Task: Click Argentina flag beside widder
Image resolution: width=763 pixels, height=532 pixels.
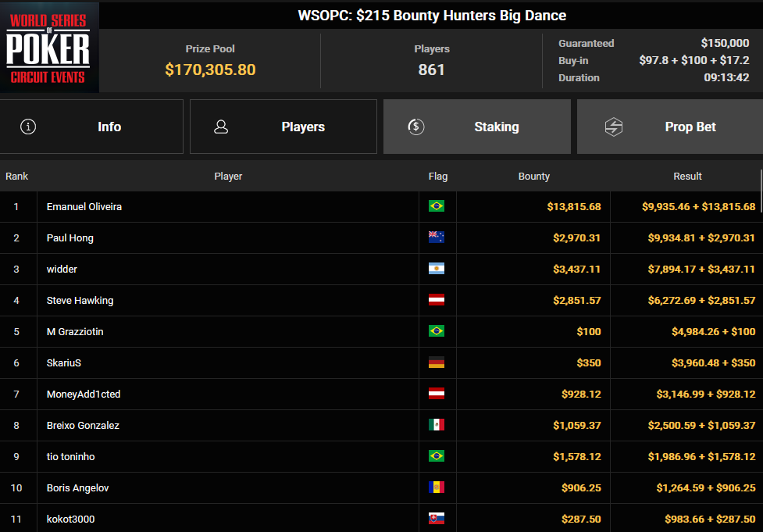Action: 437,269
